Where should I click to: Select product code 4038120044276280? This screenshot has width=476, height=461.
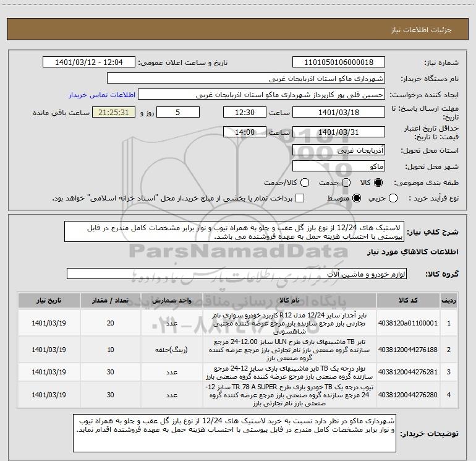(408, 395)
